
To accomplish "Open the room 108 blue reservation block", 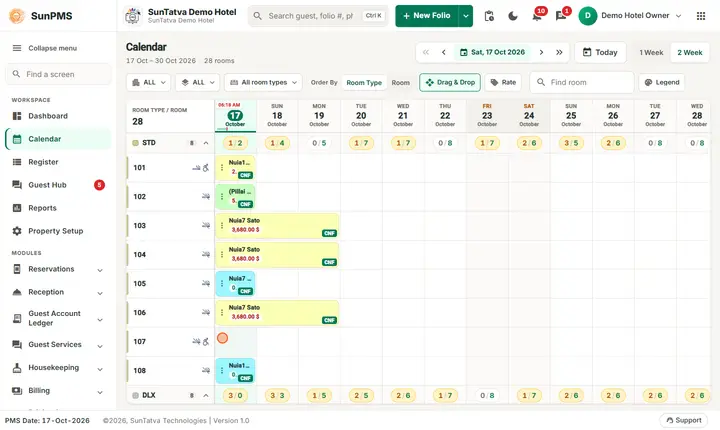I will pos(235,371).
